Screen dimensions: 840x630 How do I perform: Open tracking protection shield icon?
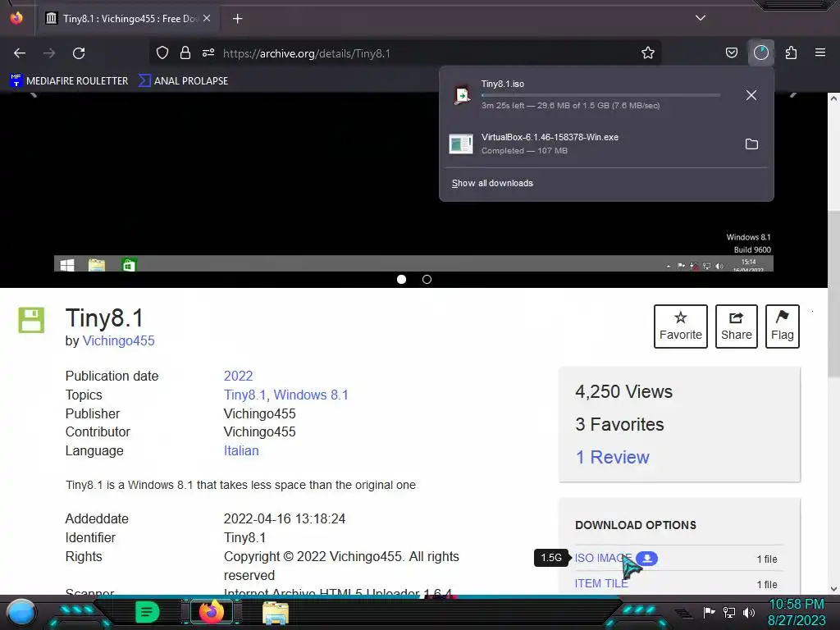(x=162, y=53)
